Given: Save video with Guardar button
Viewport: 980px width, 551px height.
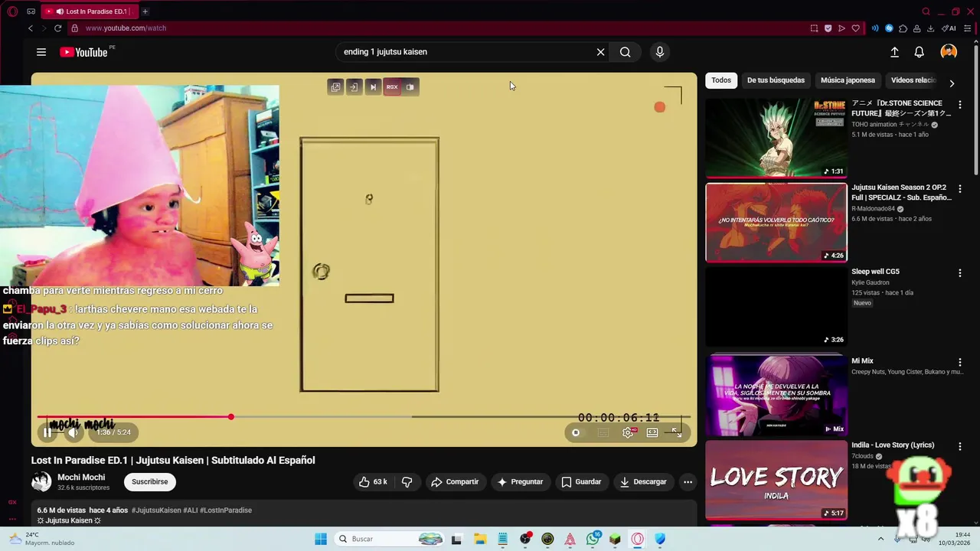Looking at the screenshot, I should [581, 482].
